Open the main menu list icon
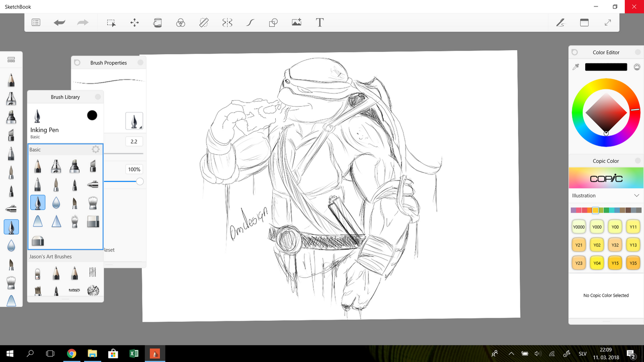Image resolution: width=644 pixels, height=362 pixels. 36,23
